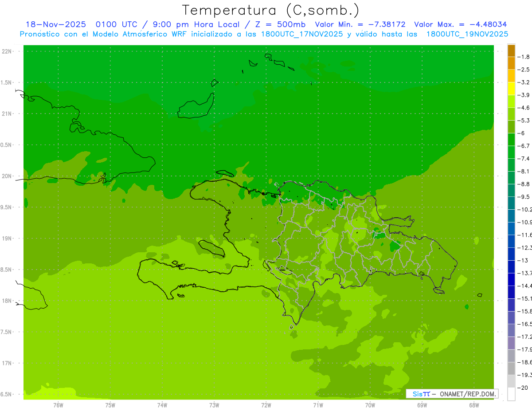Viewport: 532px width, 411px height.
Task: Click the latitude axis label "18N"
Action: click(7, 301)
